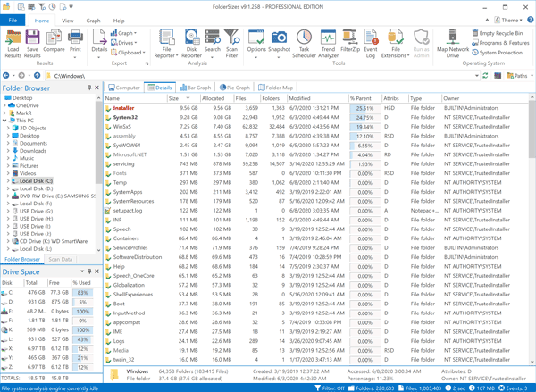Screen dimensions: 536x392
Task: Switch to the Folder Map tab
Action: tap(275, 88)
